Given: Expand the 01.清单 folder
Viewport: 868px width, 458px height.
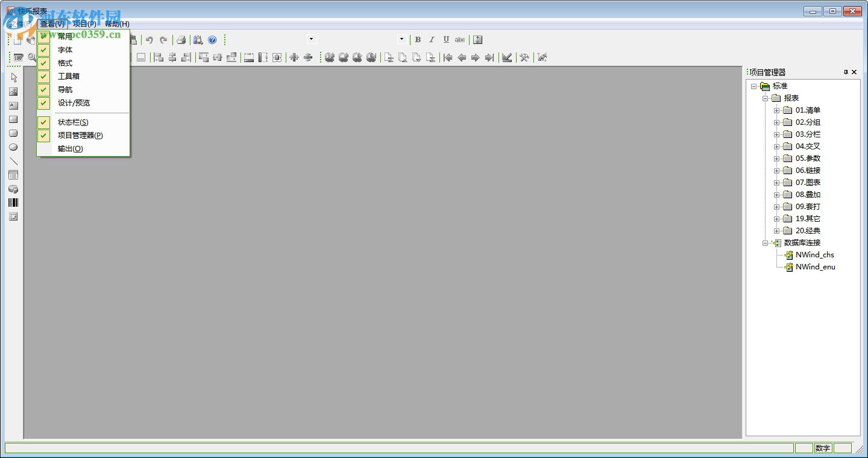Looking at the screenshot, I should coord(777,110).
